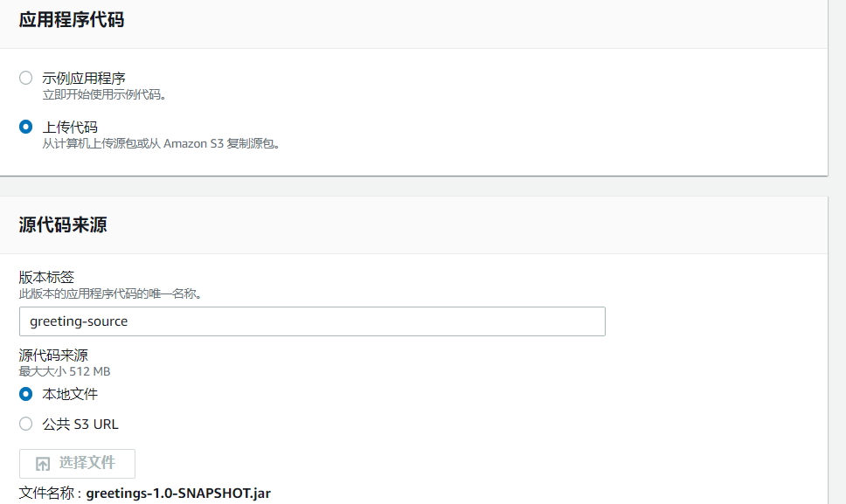The image size is (846, 504).
Task: Pick the 本地文件 radio circle
Action: 26,394
